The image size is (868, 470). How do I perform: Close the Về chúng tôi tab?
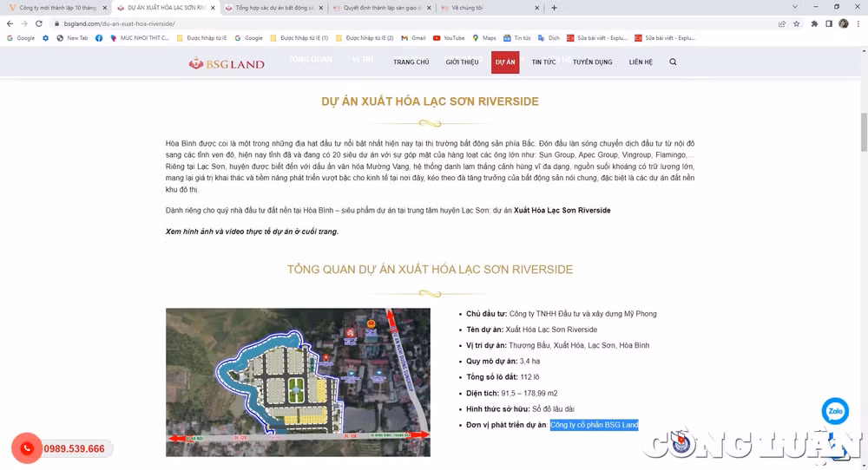(536, 8)
